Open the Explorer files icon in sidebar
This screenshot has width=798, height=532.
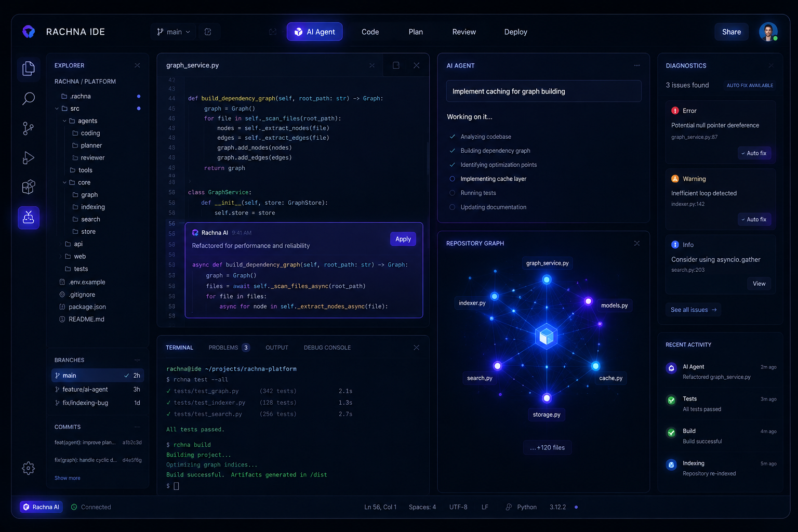pos(29,69)
